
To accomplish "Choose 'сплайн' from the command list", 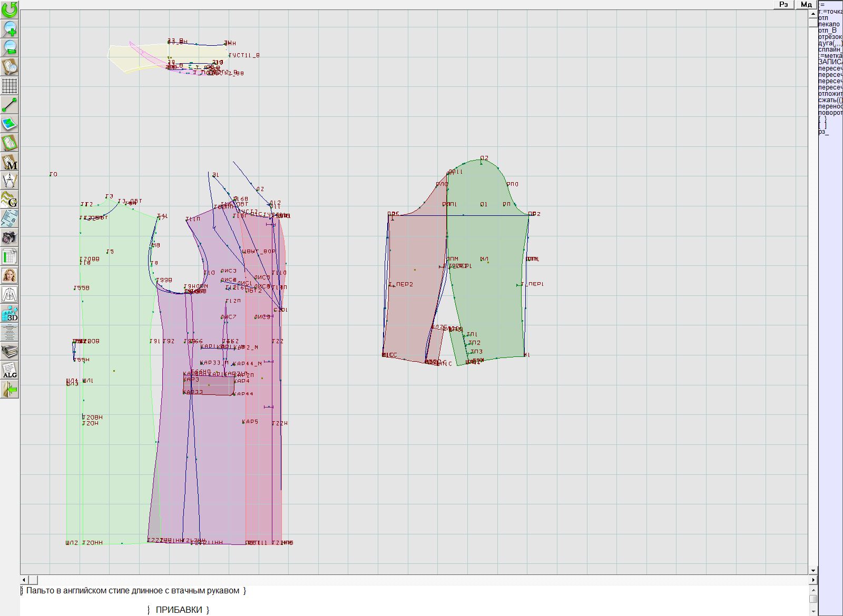I will point(829,49).
